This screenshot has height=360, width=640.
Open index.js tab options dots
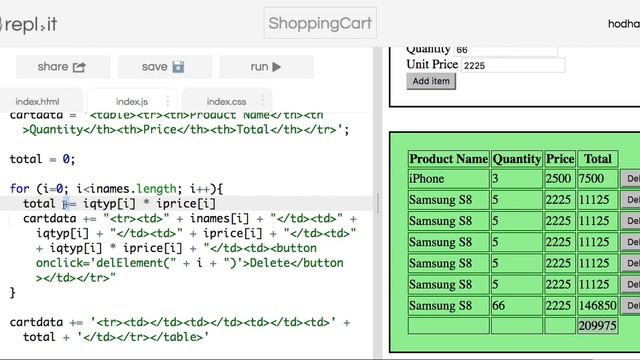pyautogui.click(x=168, y=101)
